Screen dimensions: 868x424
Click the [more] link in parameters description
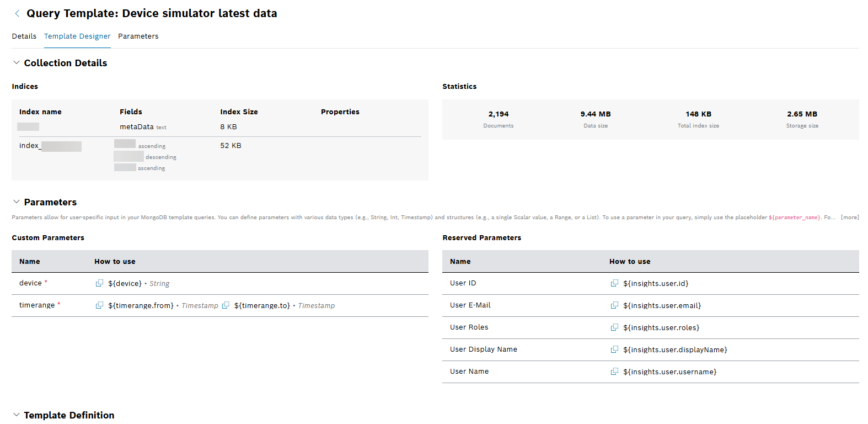pos(850,218)
